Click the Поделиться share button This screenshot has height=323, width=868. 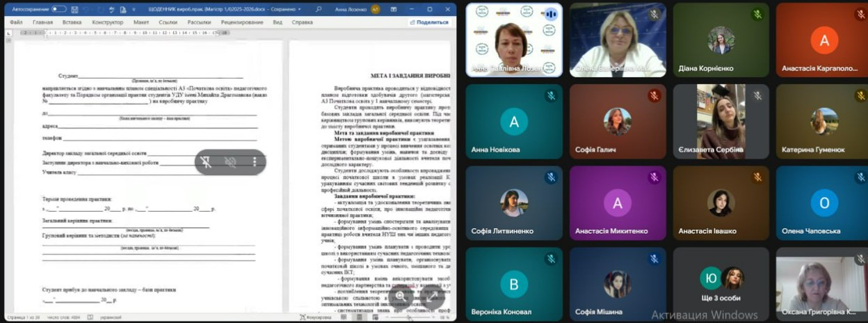(429, 22)
